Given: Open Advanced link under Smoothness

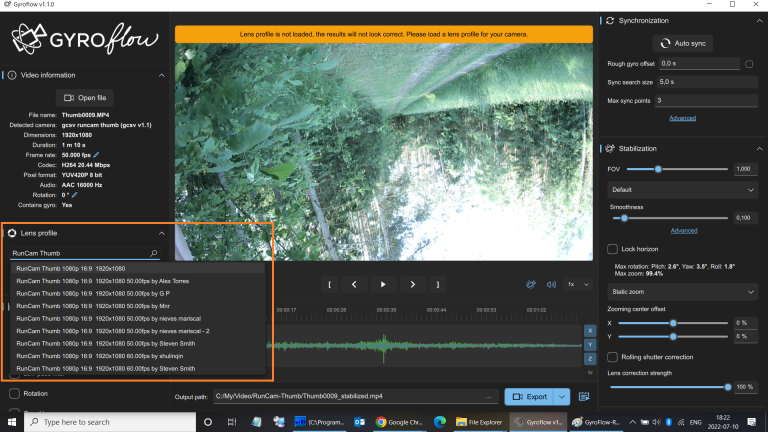Looking at the screenshot, I should point(684,231).
